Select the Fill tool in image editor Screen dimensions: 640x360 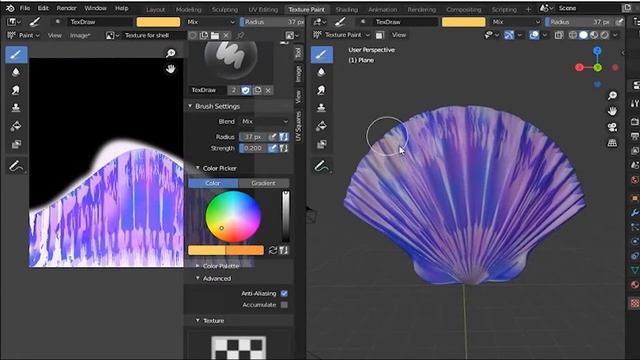(x=16, y=126)
